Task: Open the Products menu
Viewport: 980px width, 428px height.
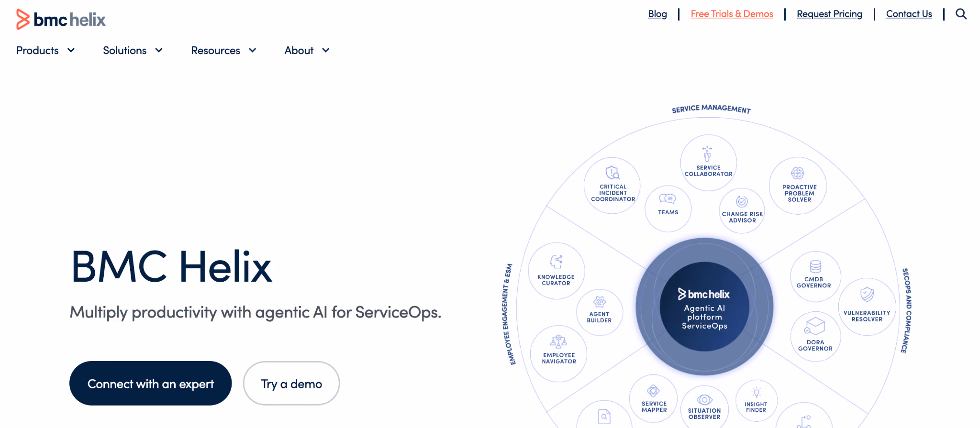Action: coord(37,50)
